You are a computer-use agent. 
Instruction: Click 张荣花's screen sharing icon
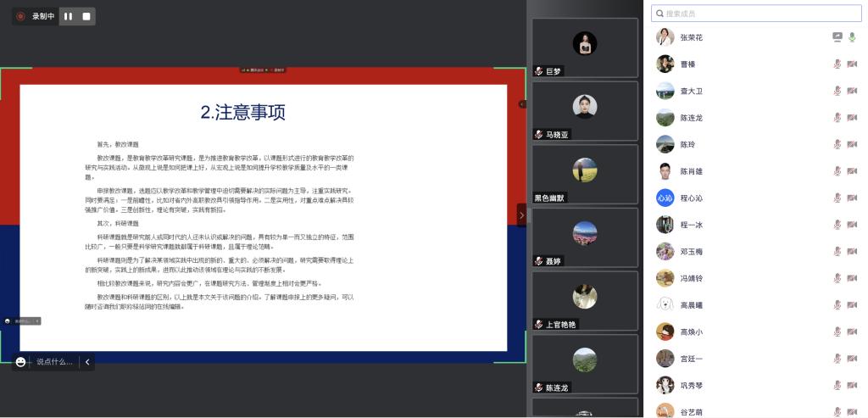[837, 37]
